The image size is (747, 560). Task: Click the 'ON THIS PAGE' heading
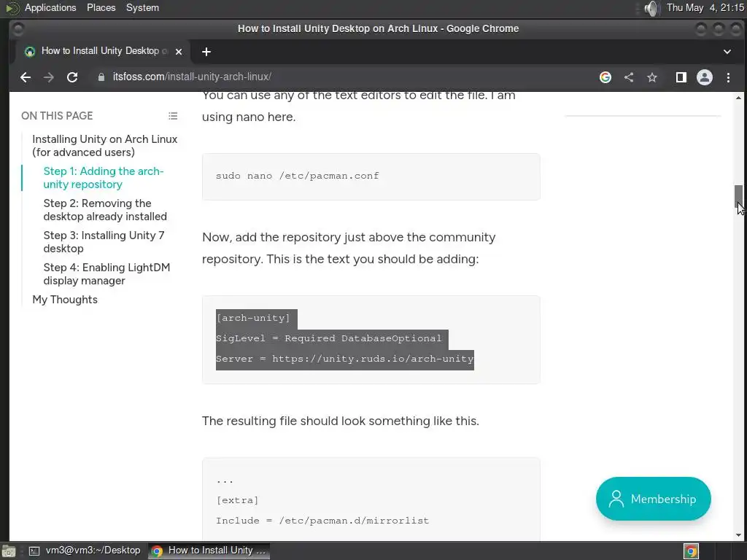57,116
